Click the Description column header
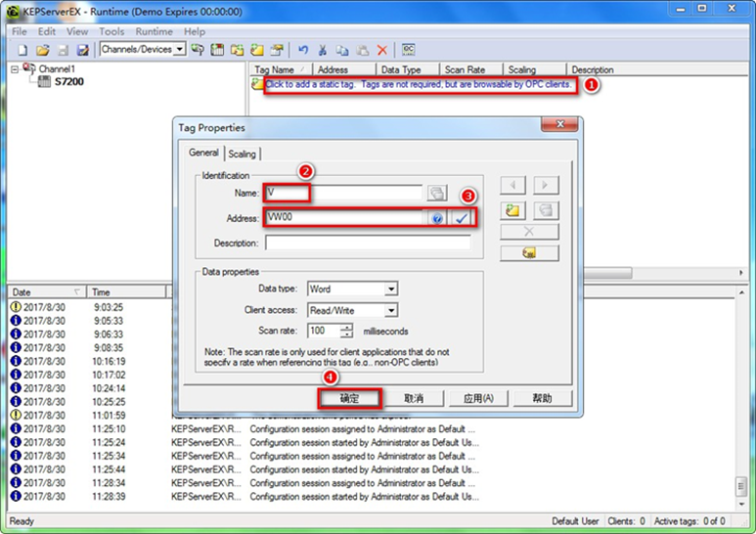 656,69
